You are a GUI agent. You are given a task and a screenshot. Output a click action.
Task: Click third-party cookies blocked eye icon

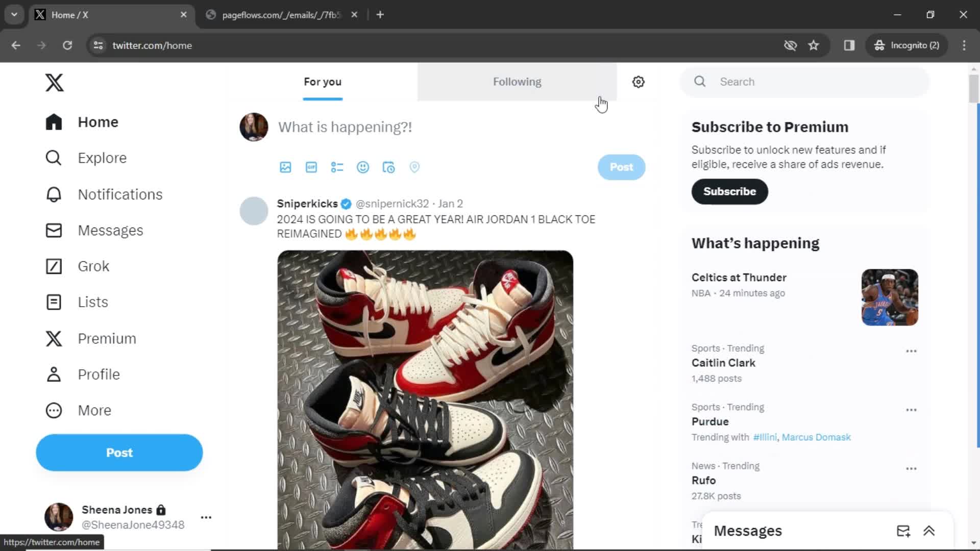790,45
